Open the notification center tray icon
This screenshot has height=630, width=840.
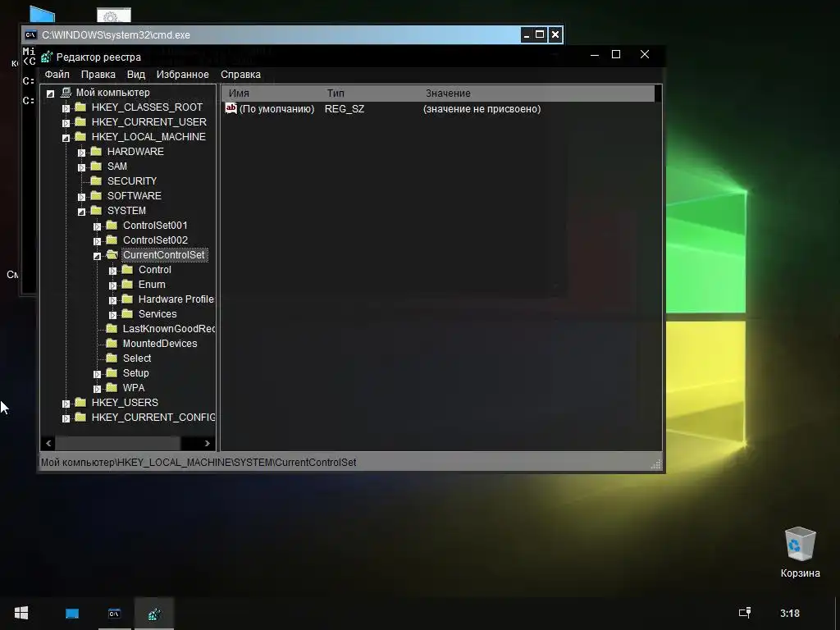[x=745, y=613]
